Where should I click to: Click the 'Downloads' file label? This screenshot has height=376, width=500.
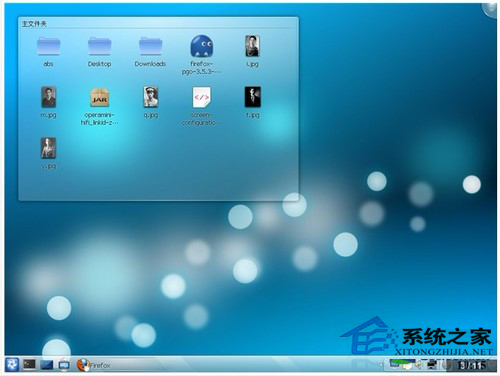click(150, 64)
